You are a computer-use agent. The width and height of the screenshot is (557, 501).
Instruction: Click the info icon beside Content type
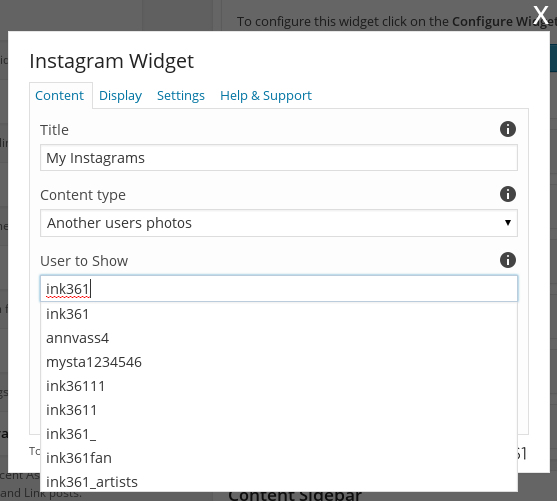click(x=508, y=194)
